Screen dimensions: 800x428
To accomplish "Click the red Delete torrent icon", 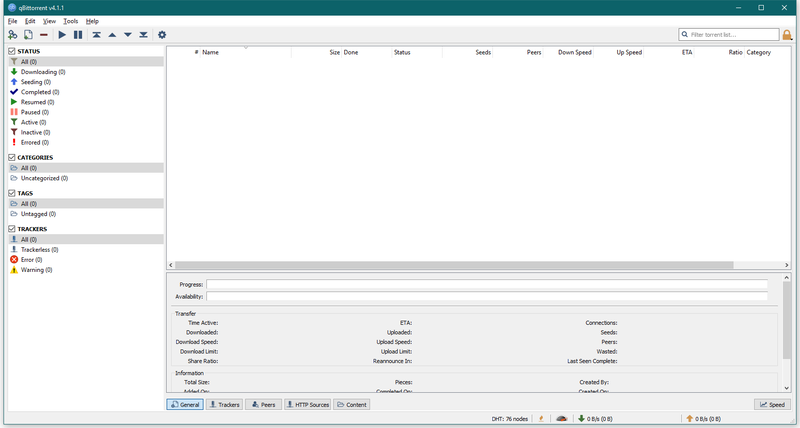I will pyautogui.click(x=44, y=35).
